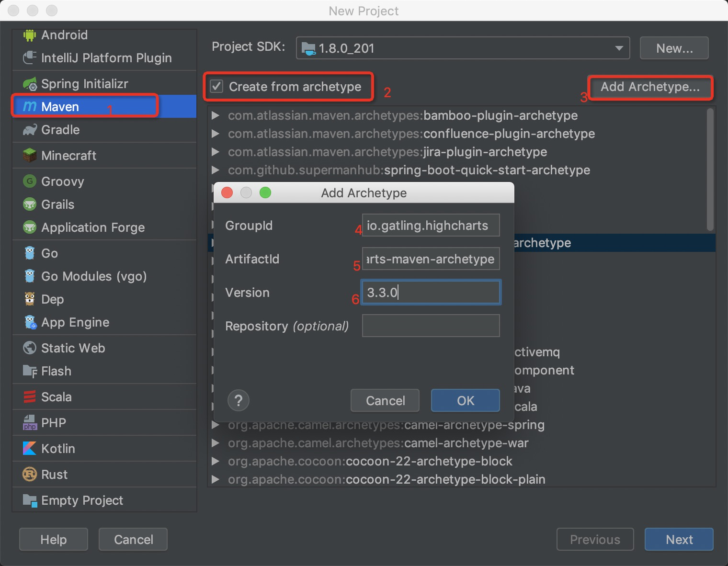Click the Maven m icon
Image resolution: width=728 pixels, height=566 pixels.
(x=30, y=106)
